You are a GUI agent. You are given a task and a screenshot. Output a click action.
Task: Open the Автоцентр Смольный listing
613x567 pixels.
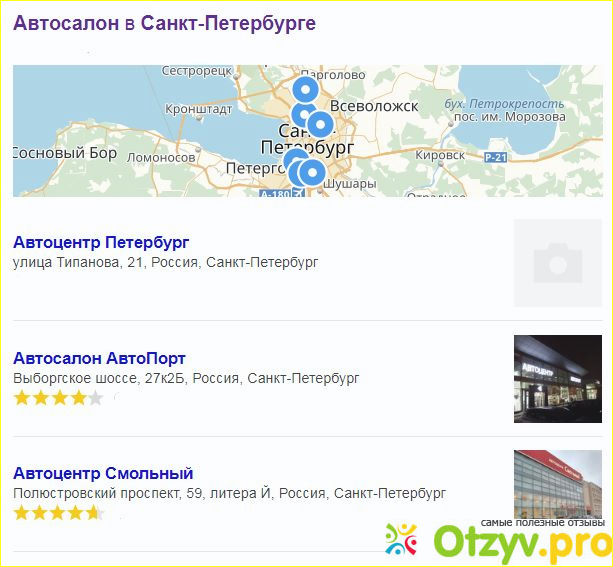103,473
